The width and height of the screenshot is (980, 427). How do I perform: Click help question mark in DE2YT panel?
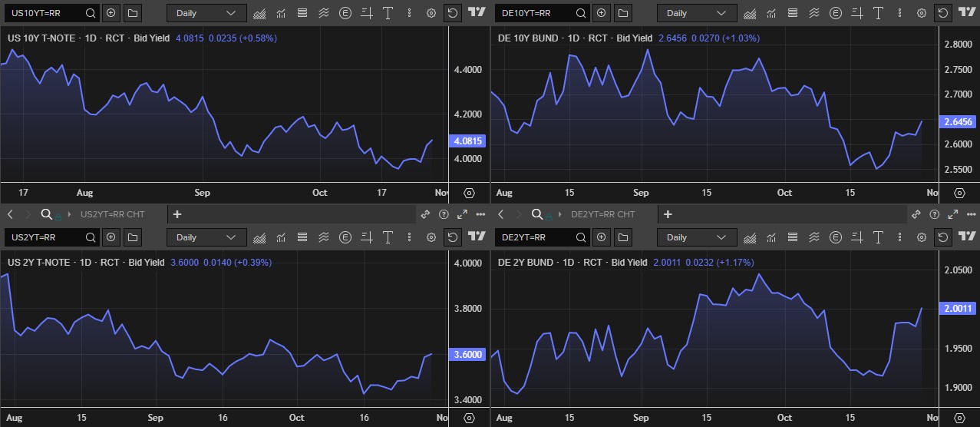click(934, 214)
